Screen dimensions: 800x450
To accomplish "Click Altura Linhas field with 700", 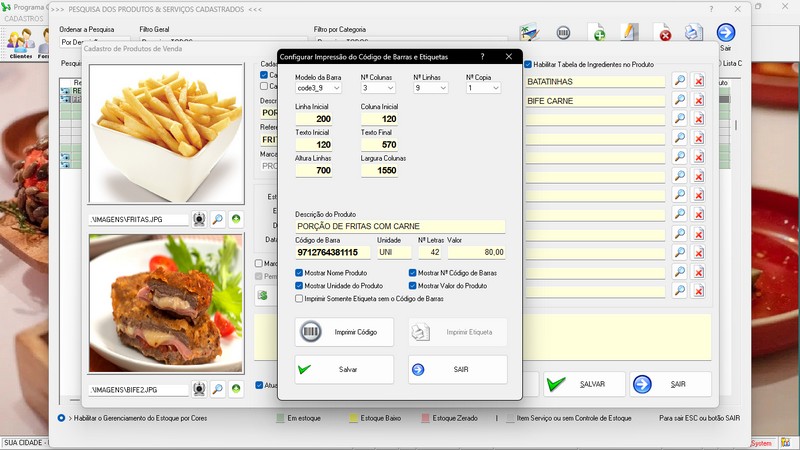I will [314, 170].
